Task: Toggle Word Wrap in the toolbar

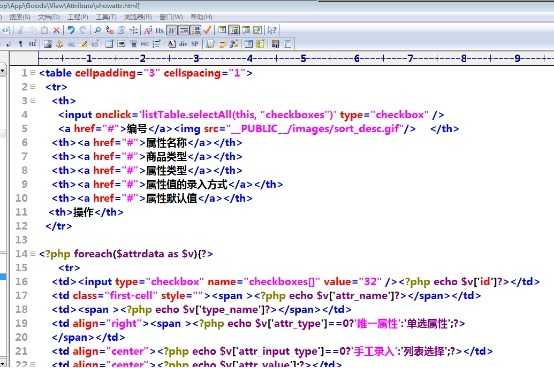Action: (172, 30)
